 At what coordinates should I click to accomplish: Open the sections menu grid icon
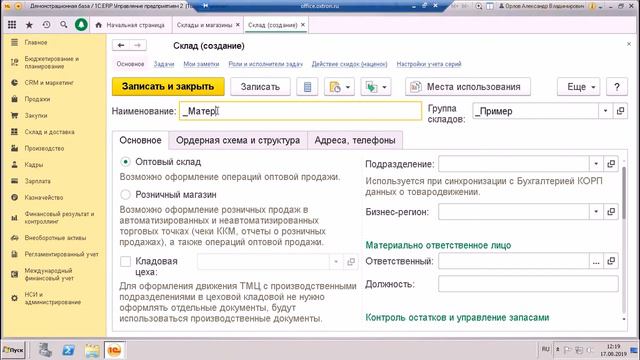click(x=12, y=25)
